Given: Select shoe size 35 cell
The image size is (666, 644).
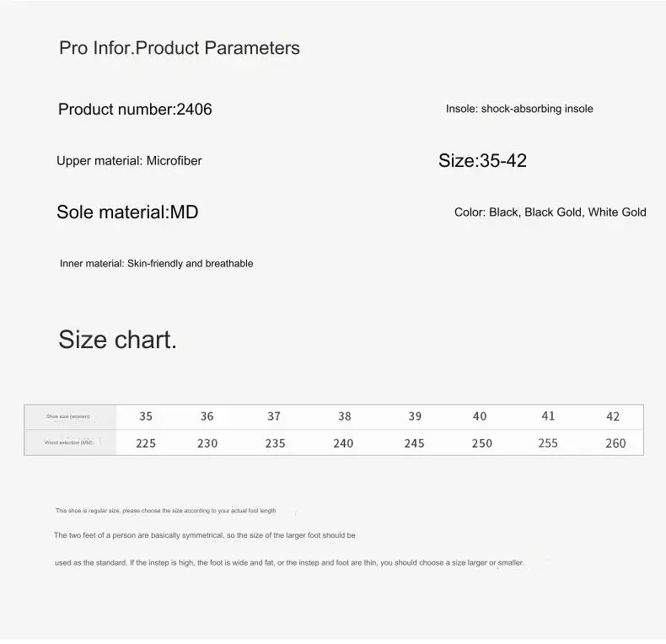Looking at the screenshot, I should [146, 416].
